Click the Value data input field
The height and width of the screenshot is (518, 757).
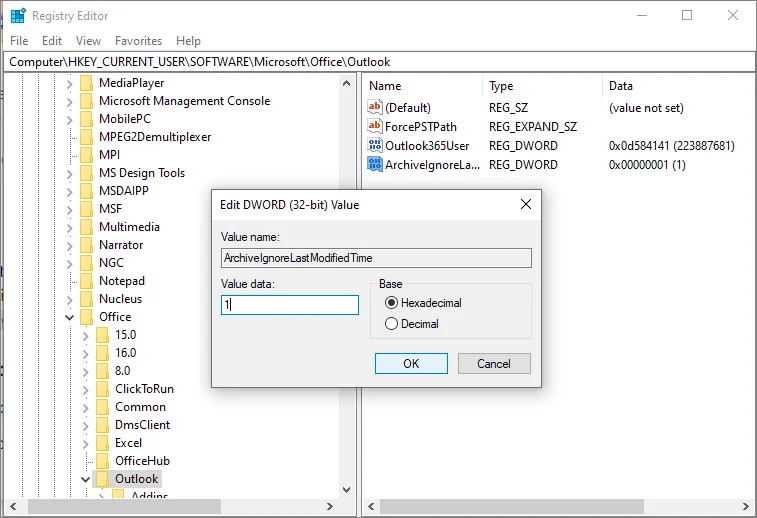(290, 305)
